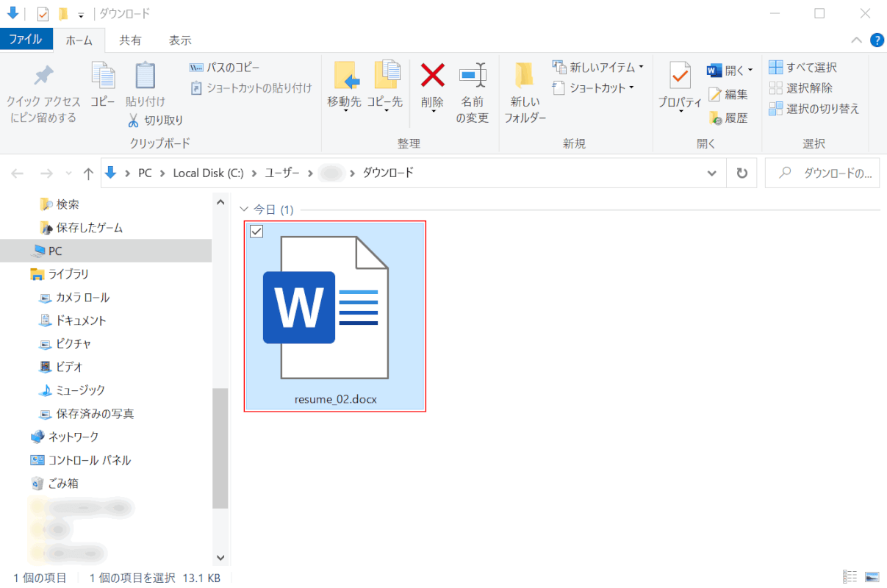Click the Paste (貼り付け) clipboard icon

146,76
